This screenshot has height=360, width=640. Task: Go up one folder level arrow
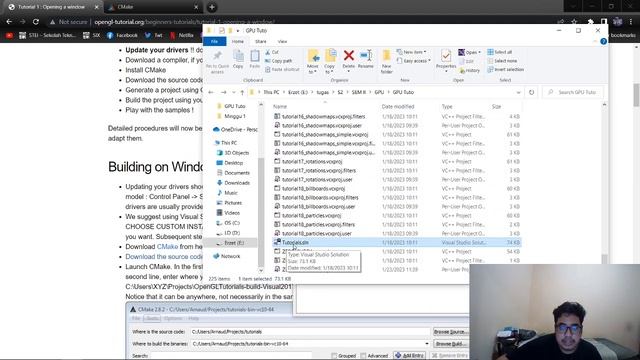(242, 92)
